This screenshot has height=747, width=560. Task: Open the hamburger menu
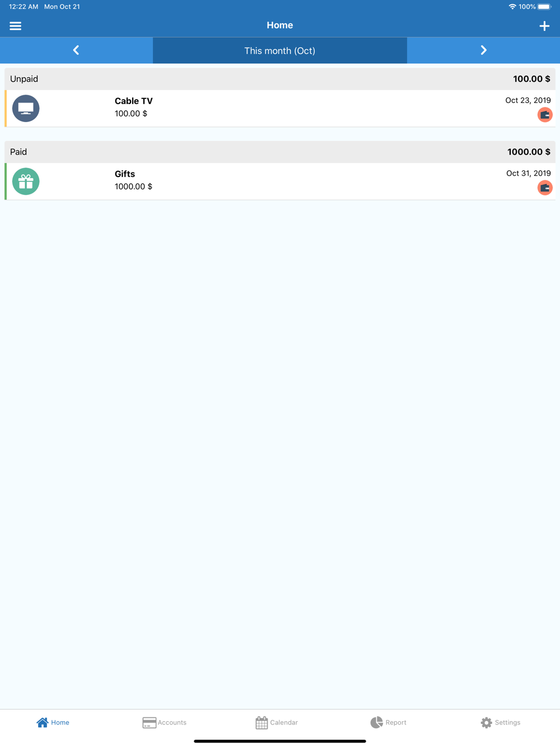pos(15,26)
